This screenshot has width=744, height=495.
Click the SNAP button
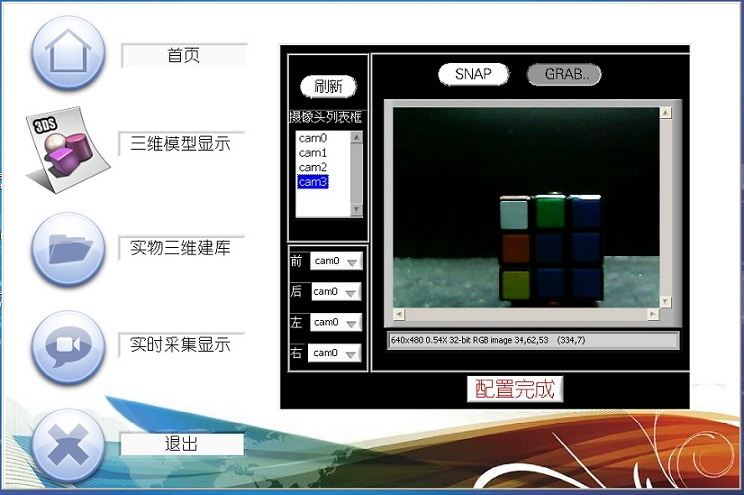pyautogui.click(x=473, y=74)
